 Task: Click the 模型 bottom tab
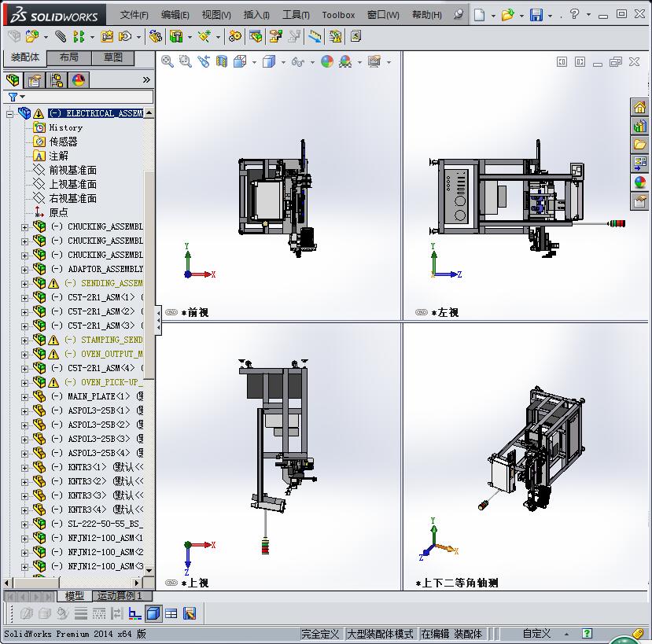pyautogui.click(x=75, y=596)
